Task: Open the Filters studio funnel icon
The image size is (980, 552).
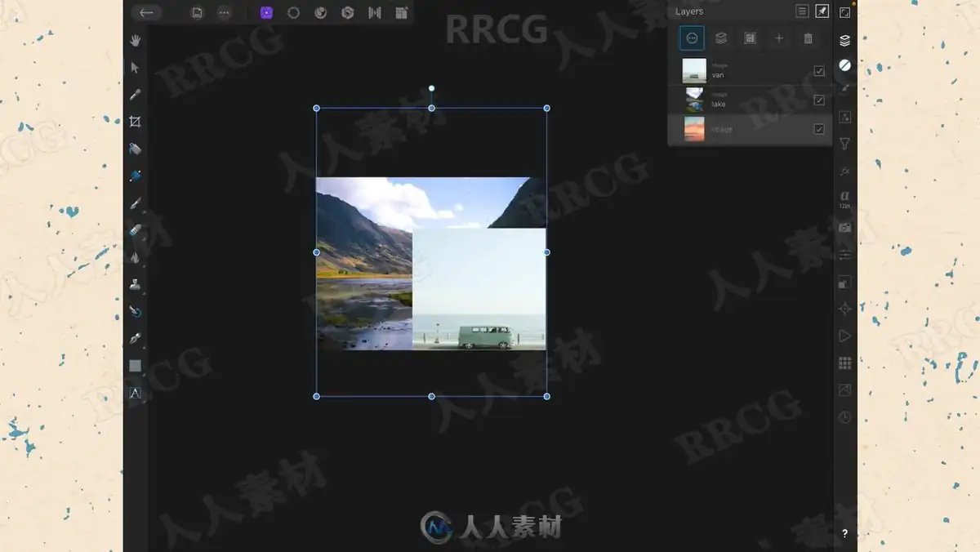Action: [845, 144]
